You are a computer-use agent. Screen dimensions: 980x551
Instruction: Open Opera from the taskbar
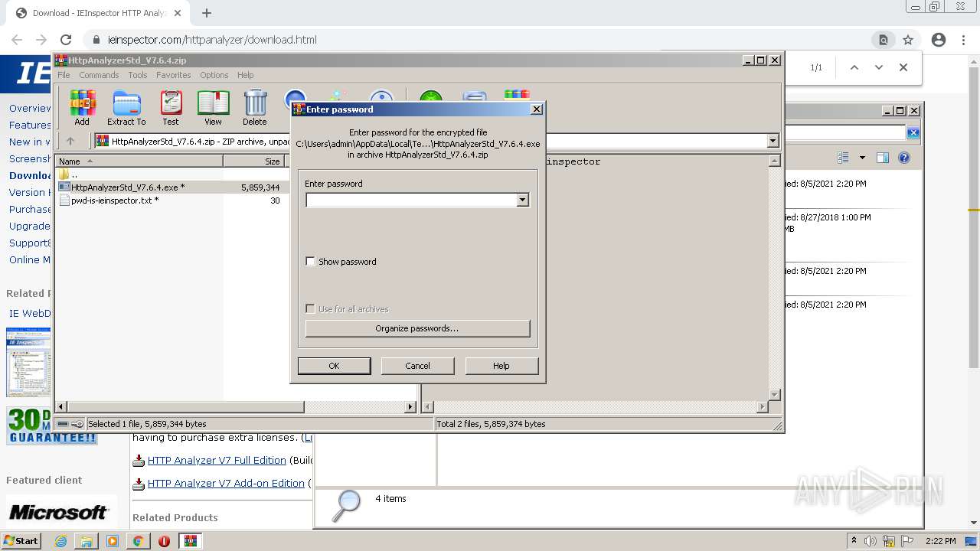(x=164, y=541)
